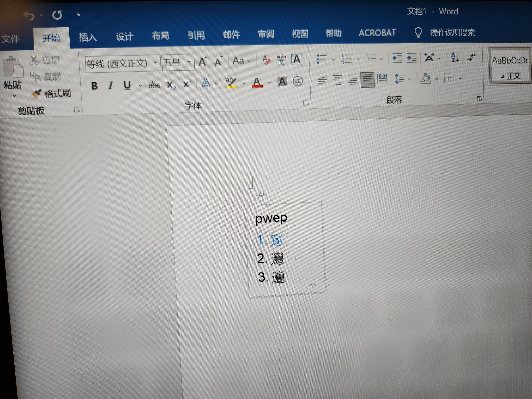Click the Increase Indent icon

pyautogui.click(x=412, y=58)
